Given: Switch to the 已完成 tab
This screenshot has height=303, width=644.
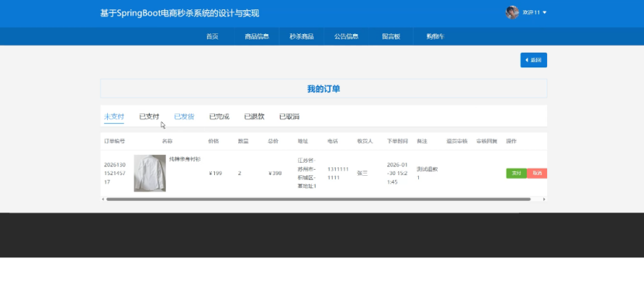Looking at the screenshot, I should point(220,116).
